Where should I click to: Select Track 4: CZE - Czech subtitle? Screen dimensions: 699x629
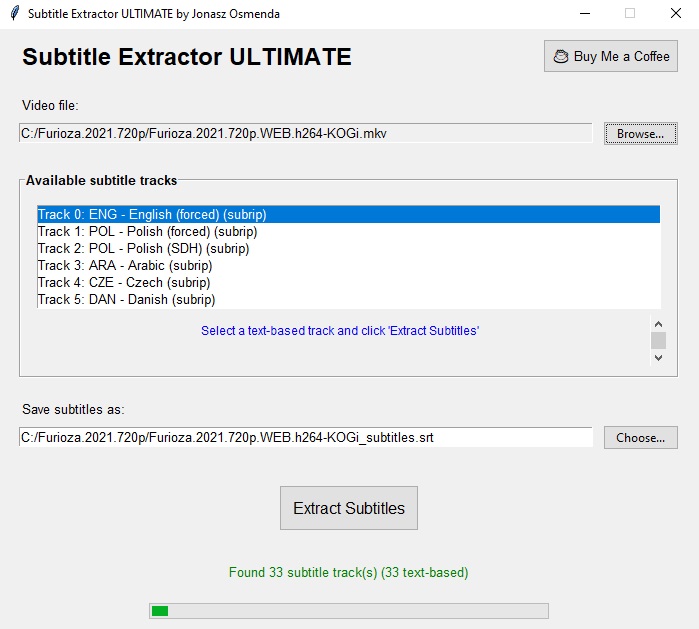(x=348, y=282)
